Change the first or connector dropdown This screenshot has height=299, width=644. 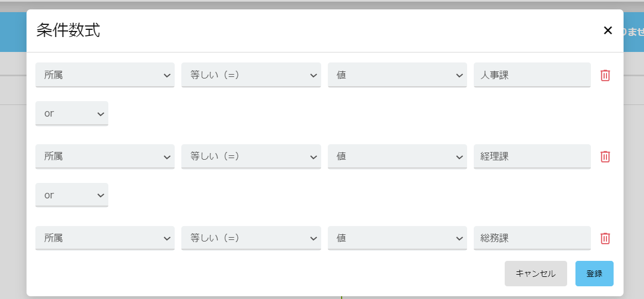72,113
